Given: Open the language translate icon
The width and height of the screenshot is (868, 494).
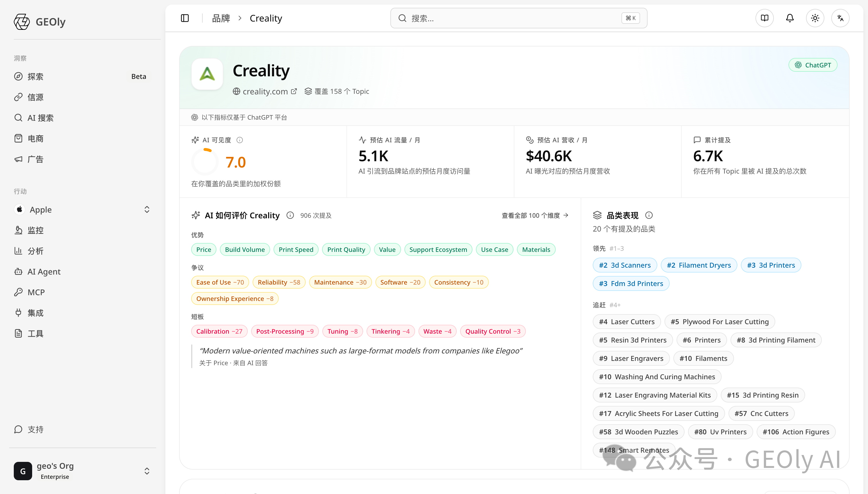Looking at the screenshot, I should (x=840, y=18).
